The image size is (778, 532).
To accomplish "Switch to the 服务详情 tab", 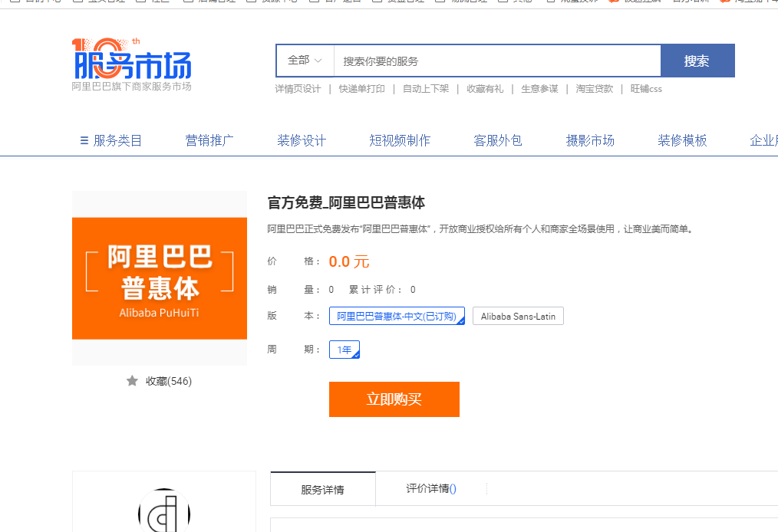I will 322,489.
